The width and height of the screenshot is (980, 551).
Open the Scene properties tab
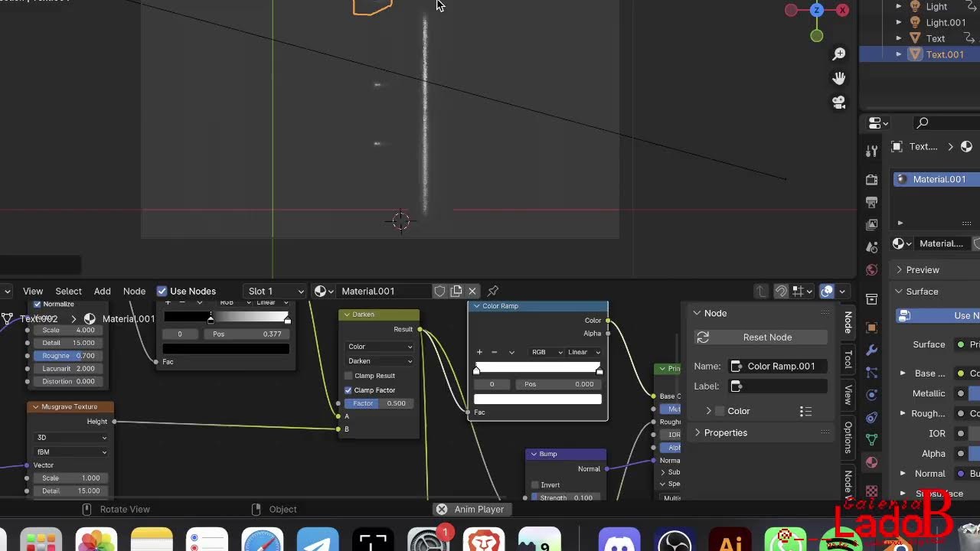click(872, 247)
